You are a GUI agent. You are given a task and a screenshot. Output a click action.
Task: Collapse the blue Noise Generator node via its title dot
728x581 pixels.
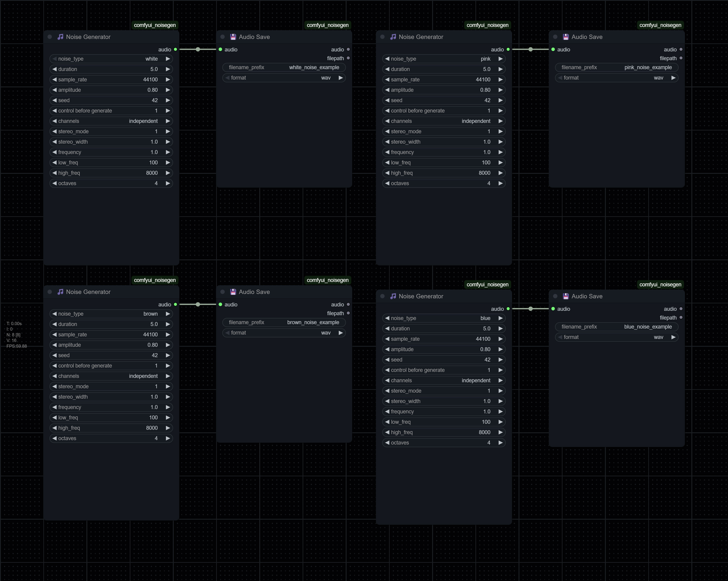tap(382, 296)
